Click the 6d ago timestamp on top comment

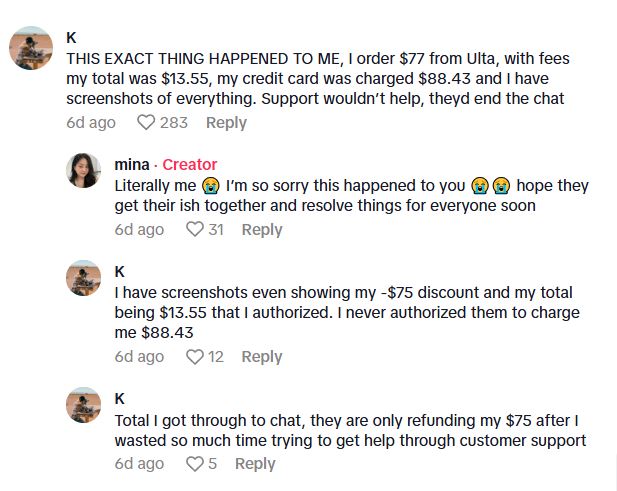coord(91,123)
